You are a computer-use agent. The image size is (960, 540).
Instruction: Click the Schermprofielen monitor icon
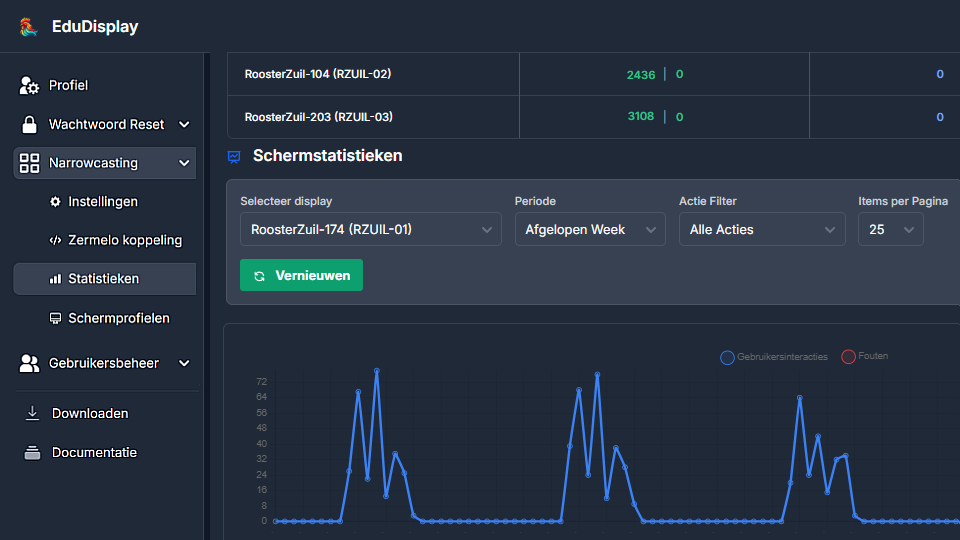pos(56,319)
